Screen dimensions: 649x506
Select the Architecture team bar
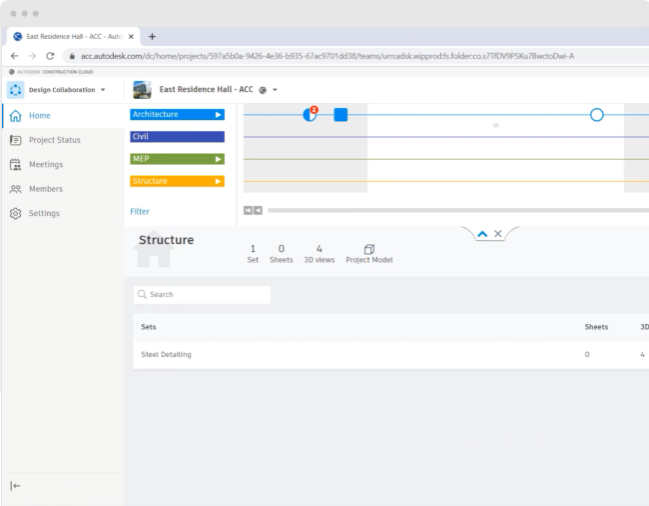[177, 115]
